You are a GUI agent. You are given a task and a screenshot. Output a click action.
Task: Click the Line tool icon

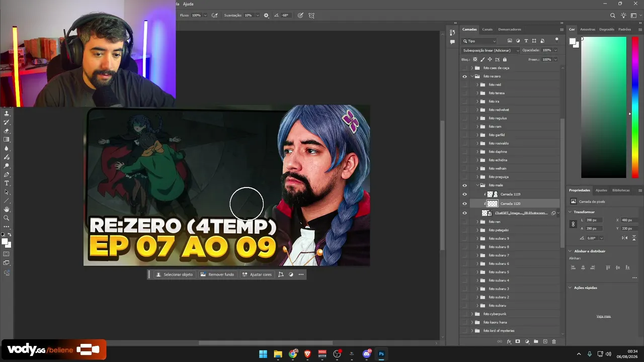7,201
